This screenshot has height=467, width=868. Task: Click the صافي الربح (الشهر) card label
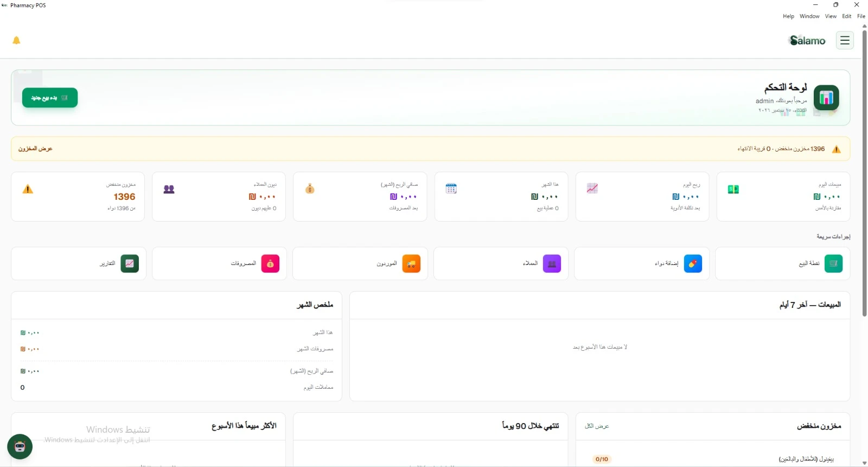tap(399, 185)
